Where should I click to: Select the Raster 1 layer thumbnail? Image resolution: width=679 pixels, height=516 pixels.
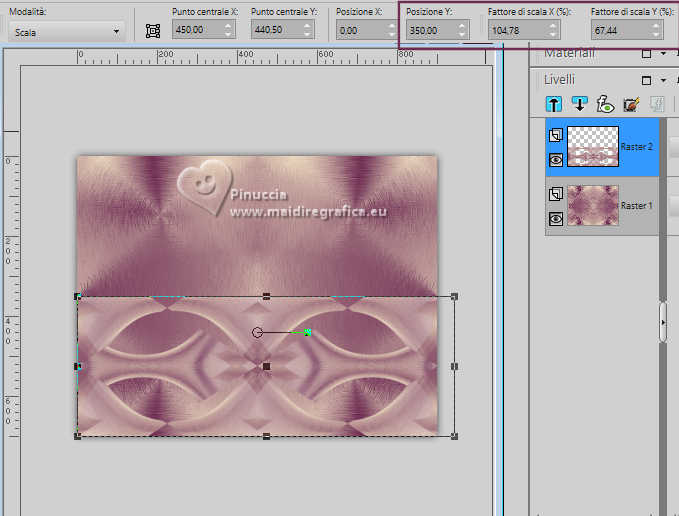pyautogui.click(x=593, y=205)
